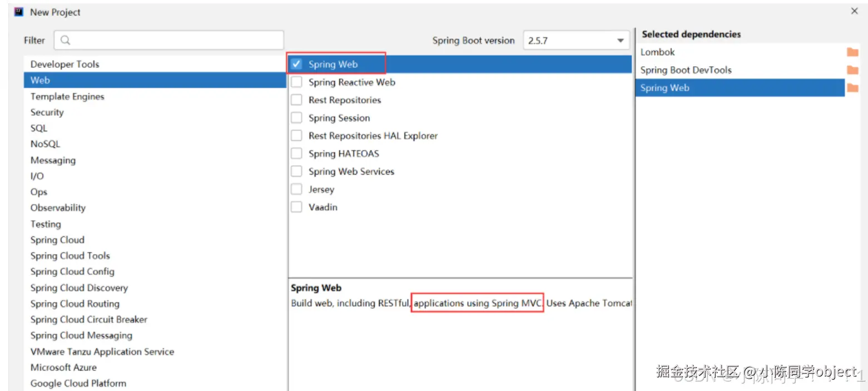Enable the Spring Reactive Web checkbox
The image size is (868, 391).
[297, 82]
